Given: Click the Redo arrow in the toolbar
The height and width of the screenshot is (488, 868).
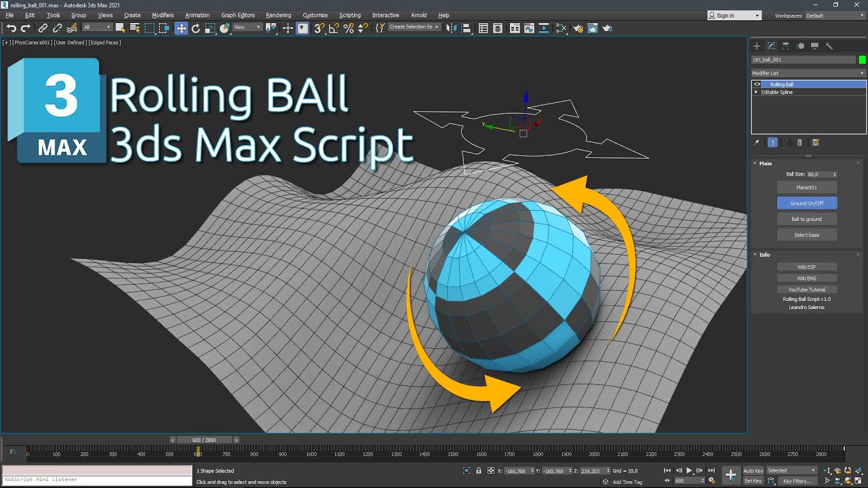Looking at the screenshot, I should tap(26, 28).
